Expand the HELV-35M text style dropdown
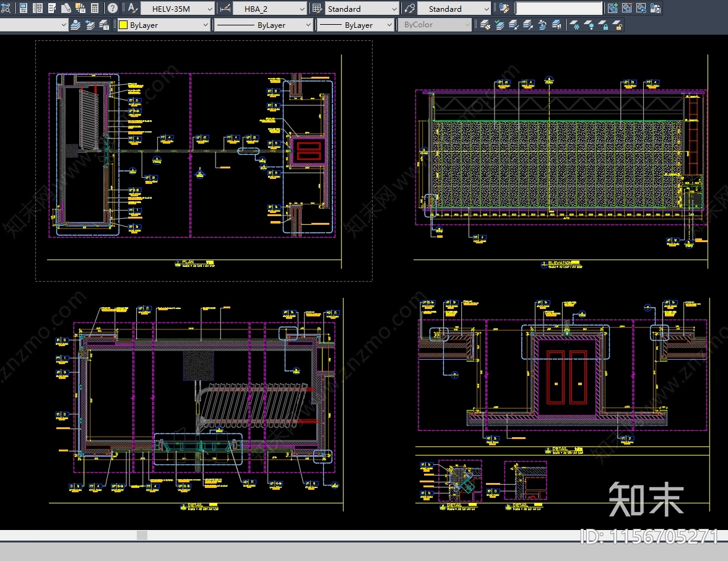The image size is (728, 561). (x=209, y=9)
